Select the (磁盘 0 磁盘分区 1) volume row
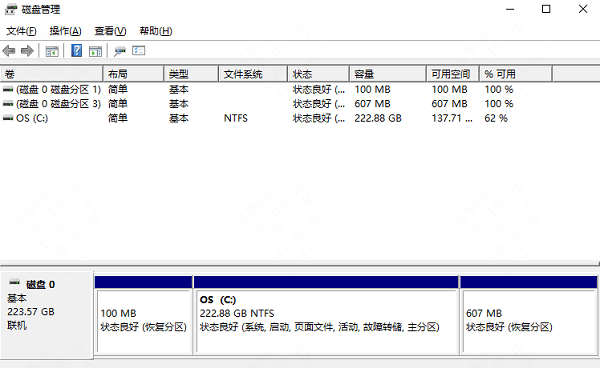 pos(276,90)
